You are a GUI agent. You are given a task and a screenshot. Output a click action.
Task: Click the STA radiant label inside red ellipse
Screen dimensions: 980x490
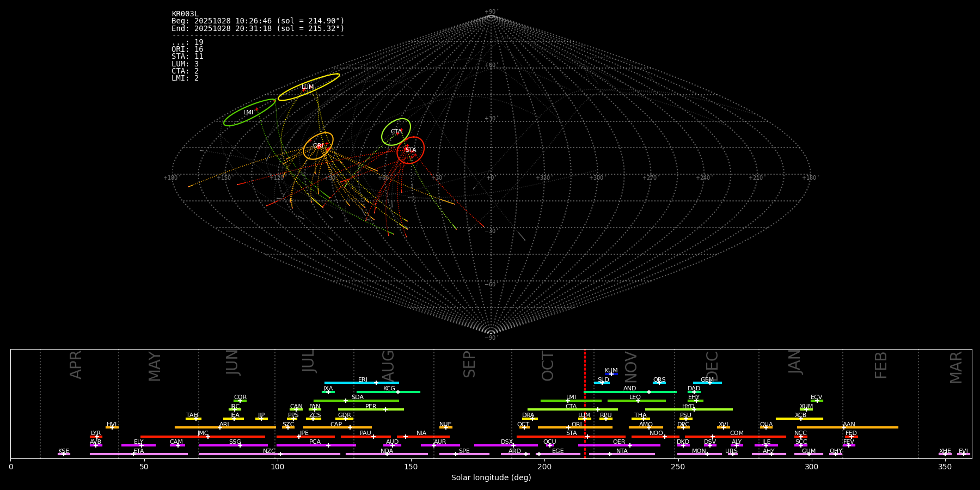coord(411,150)
